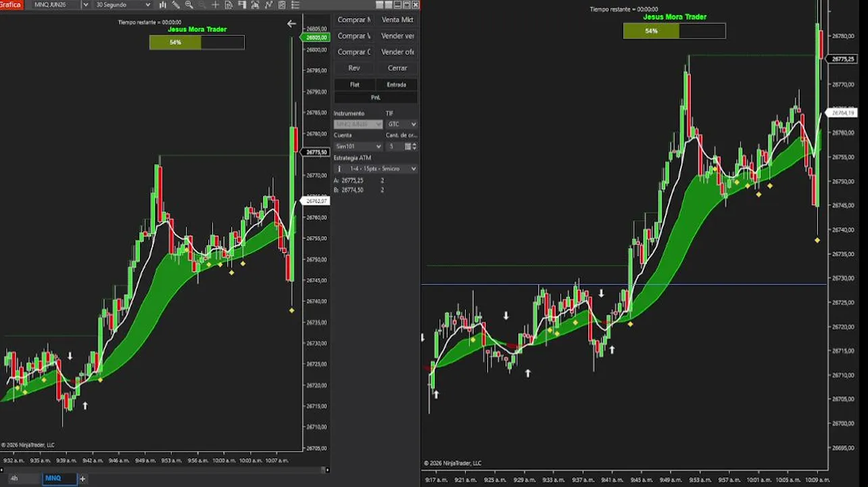This screenshot has width=868, height=487.
Task: Click the Cerrar button
Action: coord(397,68)
